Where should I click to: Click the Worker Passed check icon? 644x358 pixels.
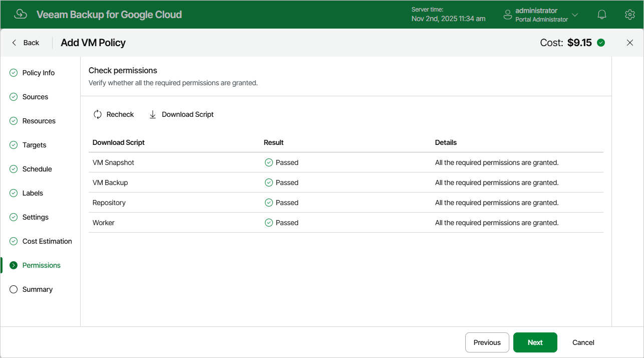tap(269, 223)
